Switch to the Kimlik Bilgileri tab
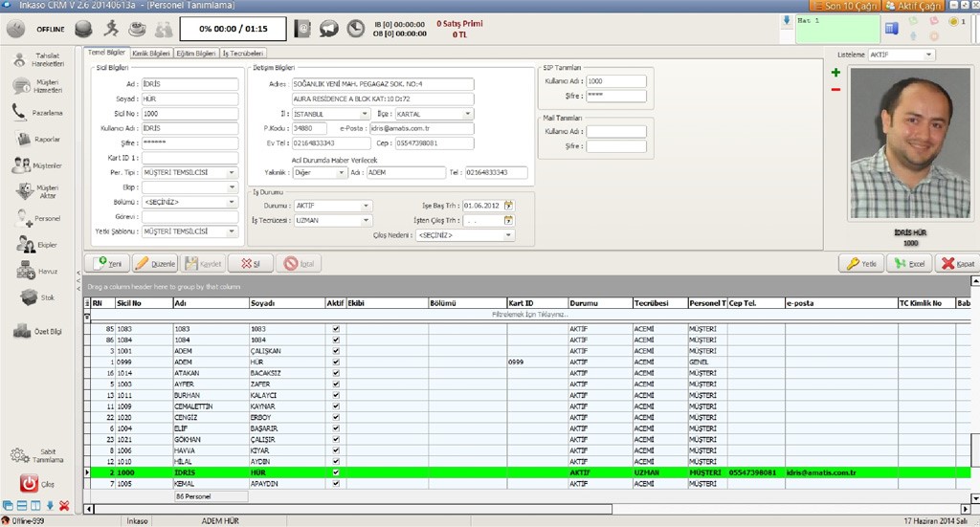 (x=151, y=54)
